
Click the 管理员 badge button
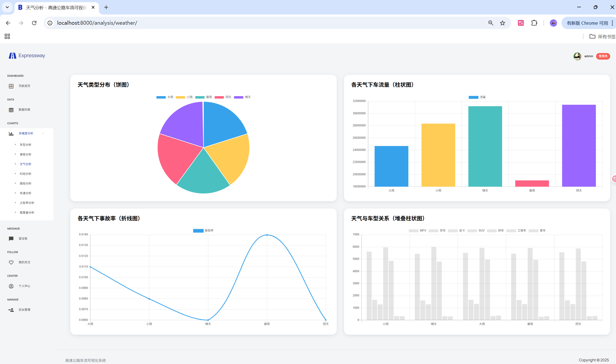pyautogui.click(x=603, y=56)
